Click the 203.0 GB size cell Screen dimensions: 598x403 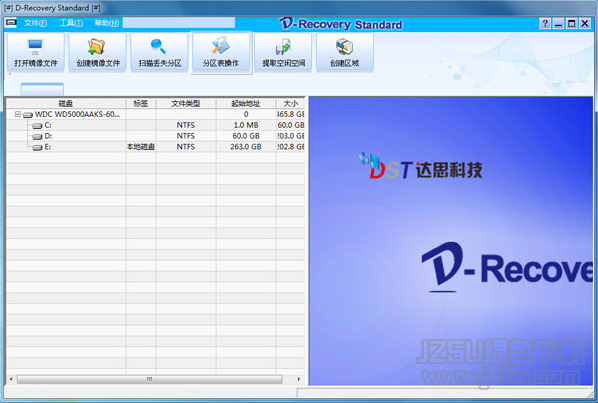(x=291, y=136)
